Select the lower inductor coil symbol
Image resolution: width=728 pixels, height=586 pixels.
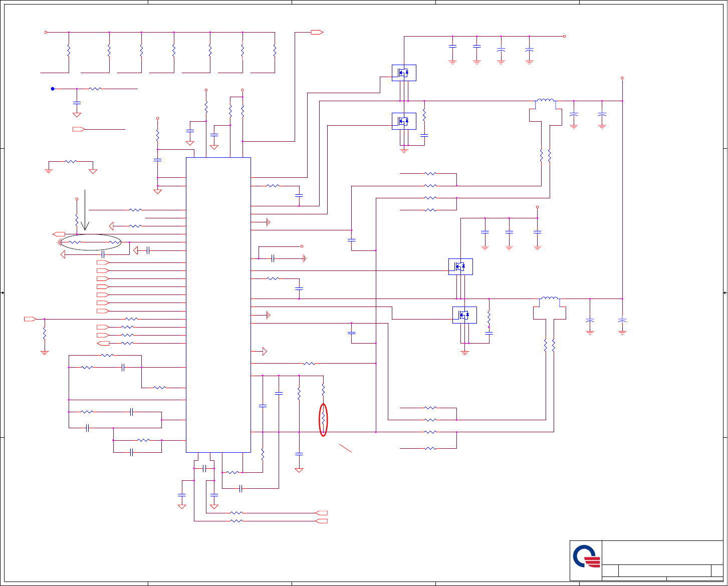click(x=550, y=299)
